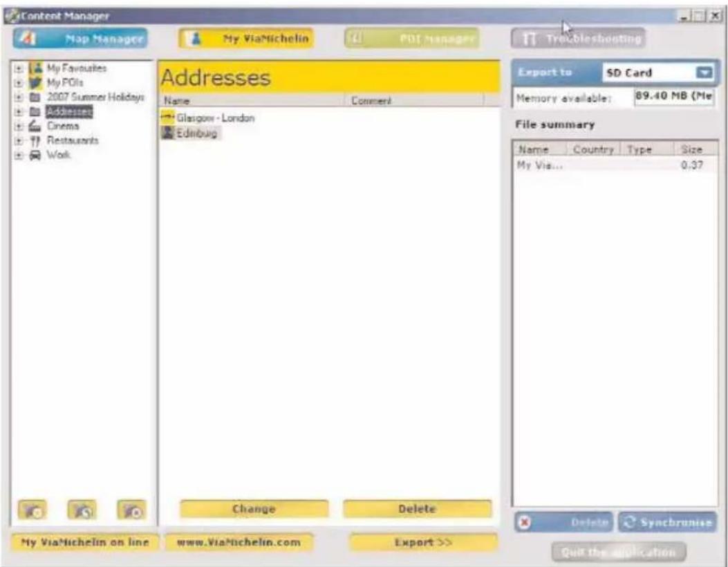
Task: Select My Favourites in the tree
Action: point(77,68)
